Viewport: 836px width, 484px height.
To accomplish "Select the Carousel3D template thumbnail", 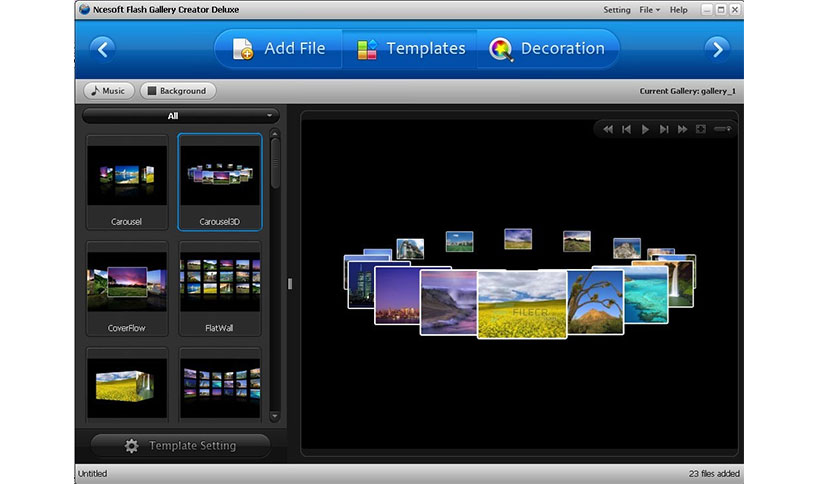I will (220, 182).
